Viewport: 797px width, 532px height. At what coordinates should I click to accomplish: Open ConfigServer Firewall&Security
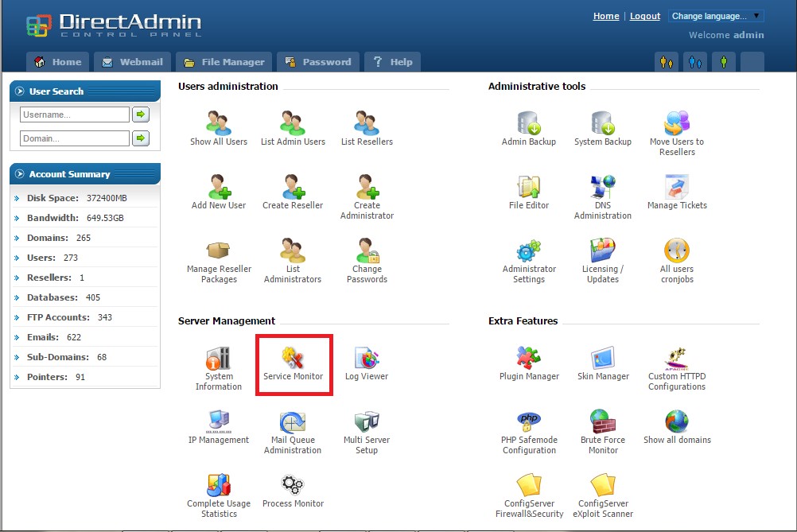(529, 495)
